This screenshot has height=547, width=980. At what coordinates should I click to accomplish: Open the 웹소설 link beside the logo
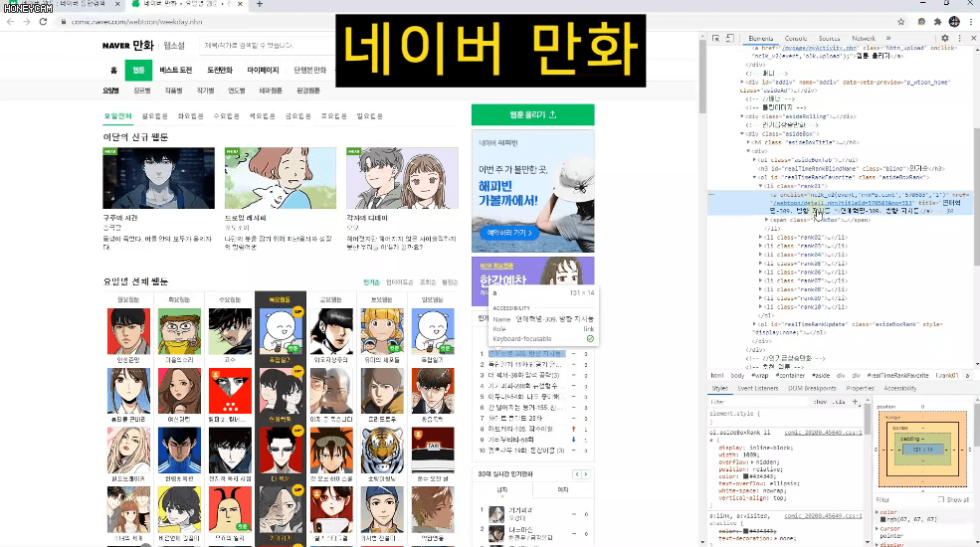174,46
